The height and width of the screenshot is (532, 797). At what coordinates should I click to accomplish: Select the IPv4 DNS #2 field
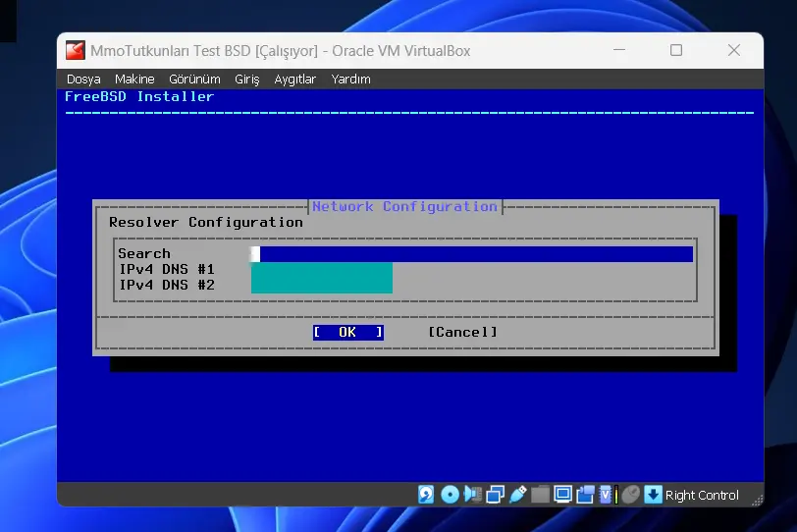coord(321,286)
